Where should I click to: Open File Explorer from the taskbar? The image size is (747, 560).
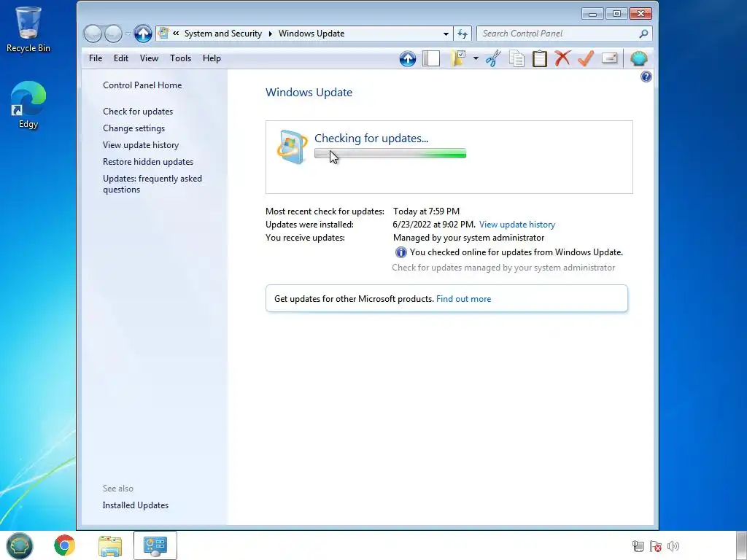[110, 545]
